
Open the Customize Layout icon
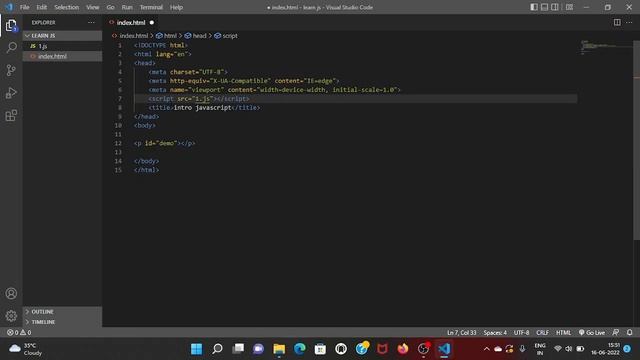point(569,7)
